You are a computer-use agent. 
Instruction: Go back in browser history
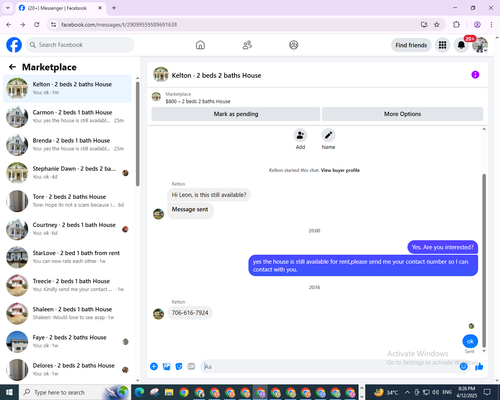click(9, 25)
